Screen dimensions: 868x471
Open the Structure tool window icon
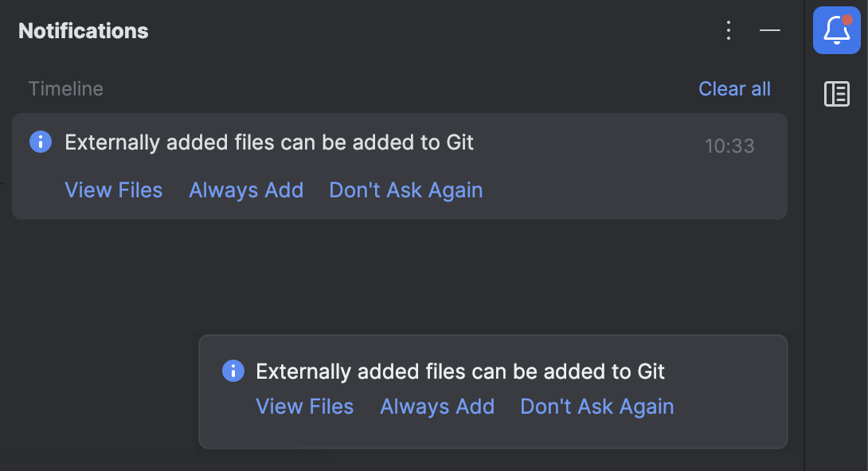pyautogui.click(x=835, y=95)
